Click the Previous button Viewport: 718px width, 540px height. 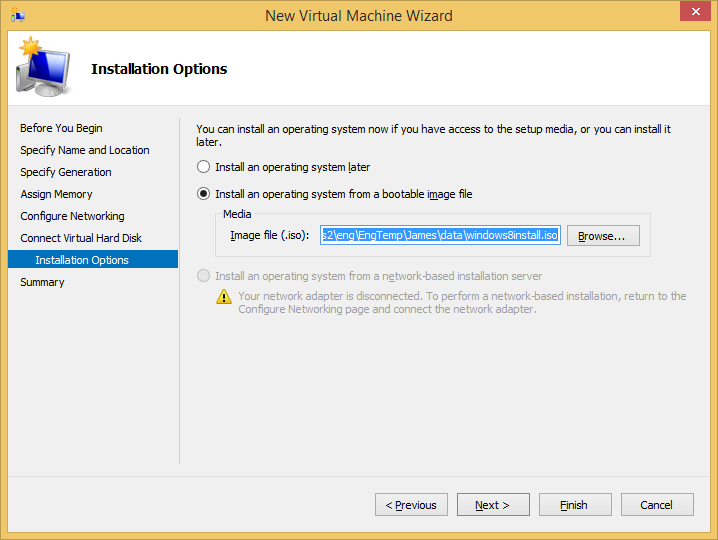[411, 505]
